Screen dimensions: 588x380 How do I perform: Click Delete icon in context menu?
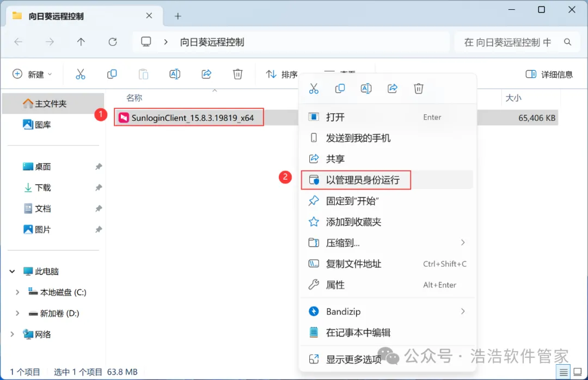point(419,89)
